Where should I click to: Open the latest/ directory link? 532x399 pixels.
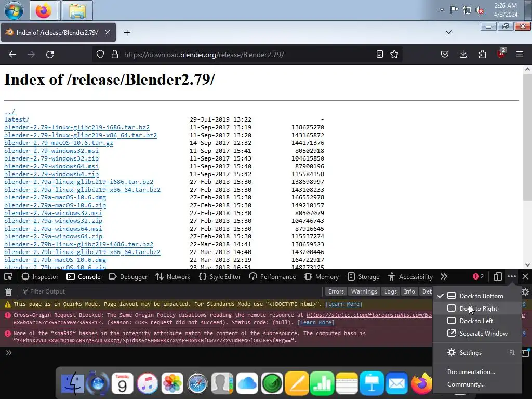(x=17, y=119)
